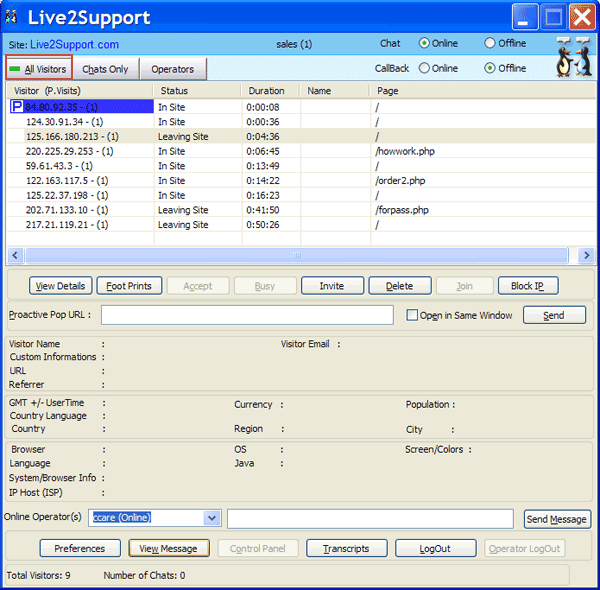
Task: Set CallBack status to Offline
Action: 490,68
